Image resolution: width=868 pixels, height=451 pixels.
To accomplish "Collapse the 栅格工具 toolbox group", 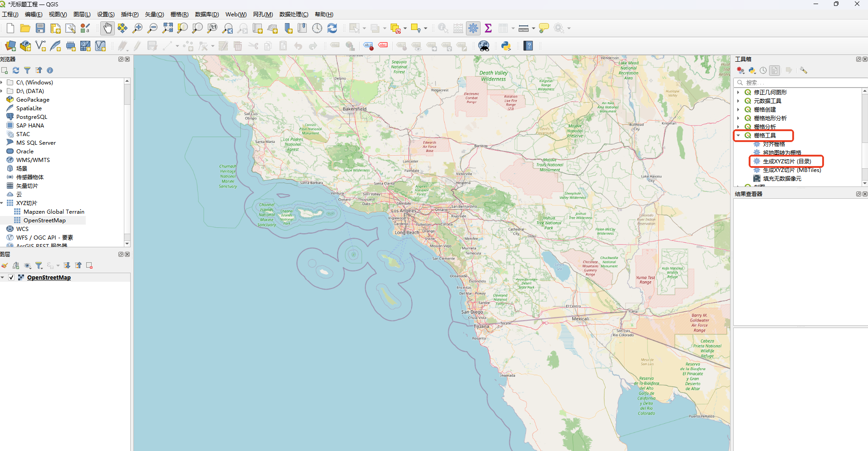I will (x=738, y=135).
